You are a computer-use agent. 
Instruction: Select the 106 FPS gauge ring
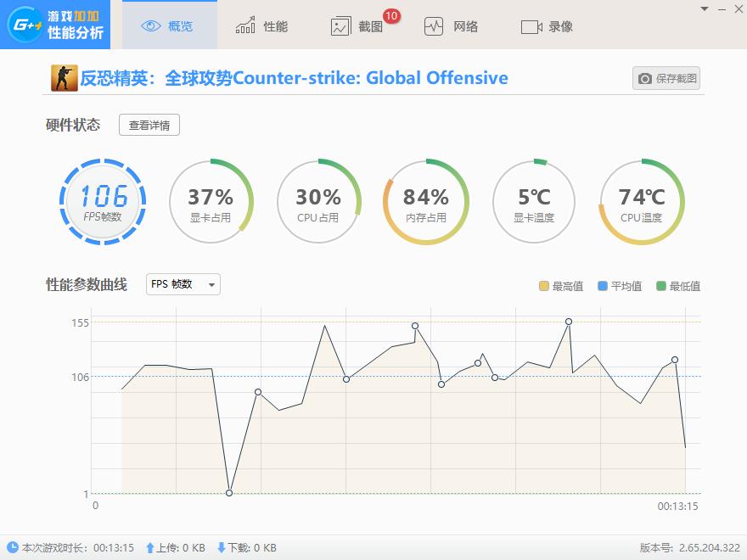[x=102, y=201]
